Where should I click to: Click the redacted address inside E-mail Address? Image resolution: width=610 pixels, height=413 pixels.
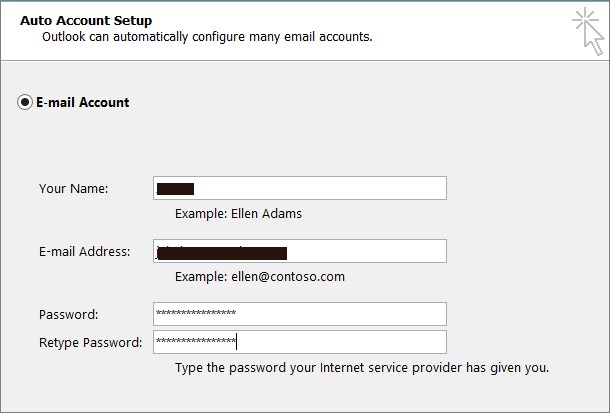tap(222, 252)
